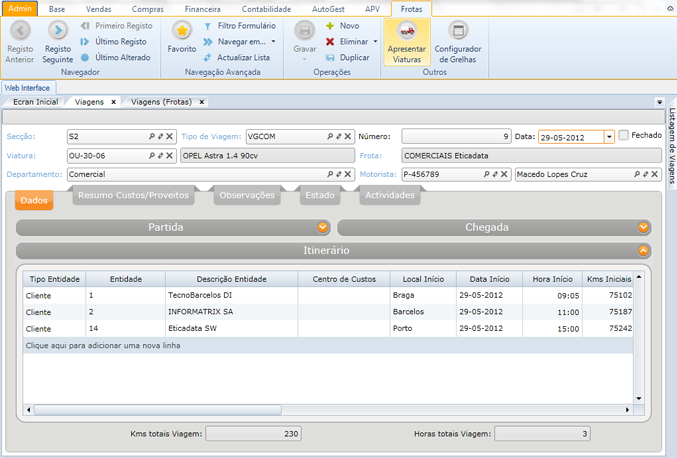Expand the Chegada section
This screenshot has width=677, height=458.
point(644,227)
